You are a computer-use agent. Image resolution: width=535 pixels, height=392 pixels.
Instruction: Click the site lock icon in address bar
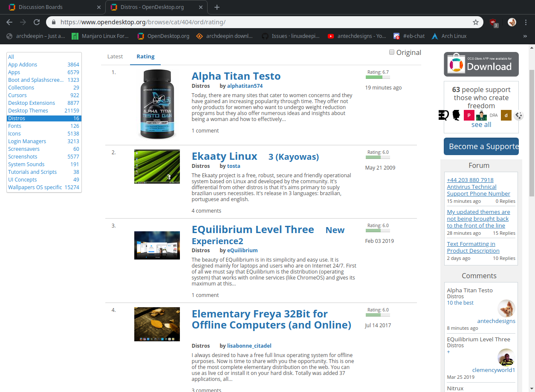54,22
